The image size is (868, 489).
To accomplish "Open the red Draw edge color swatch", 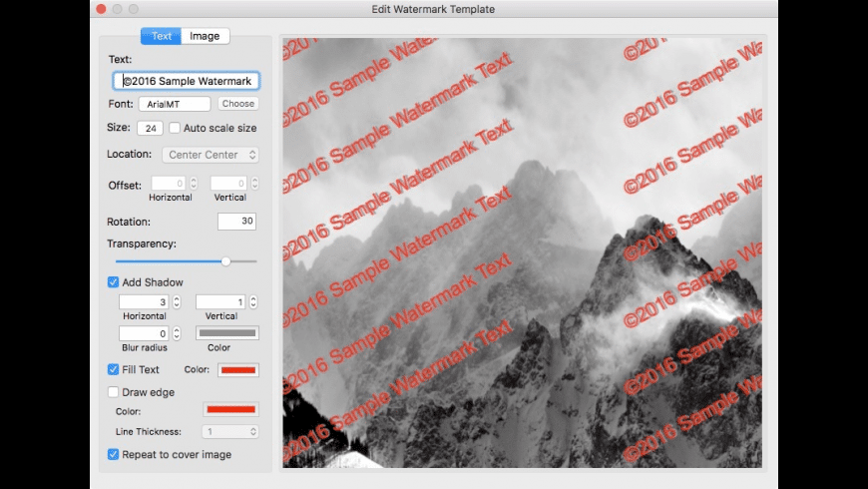I will pos(230,410).
